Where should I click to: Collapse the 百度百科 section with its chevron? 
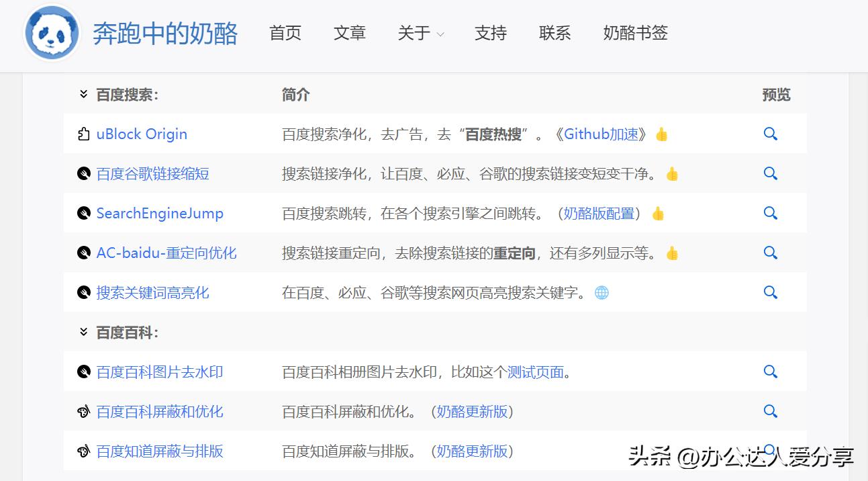pos(83,332)
